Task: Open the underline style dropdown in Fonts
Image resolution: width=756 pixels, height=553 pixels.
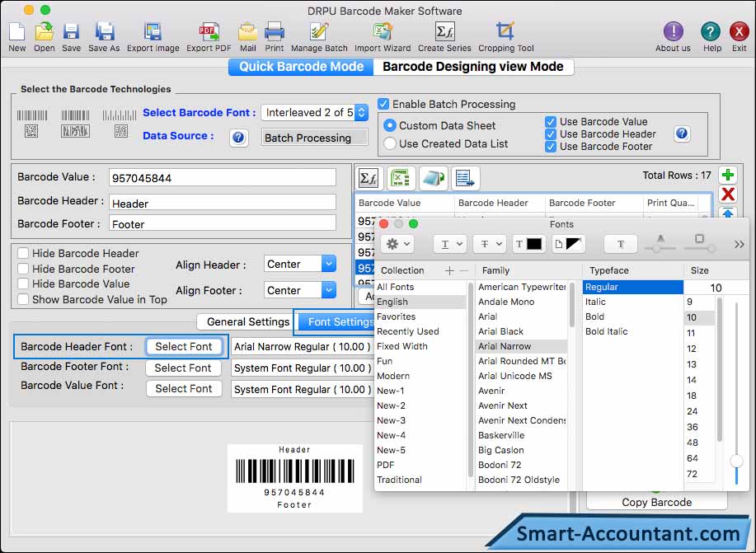Action: point(450,244)
